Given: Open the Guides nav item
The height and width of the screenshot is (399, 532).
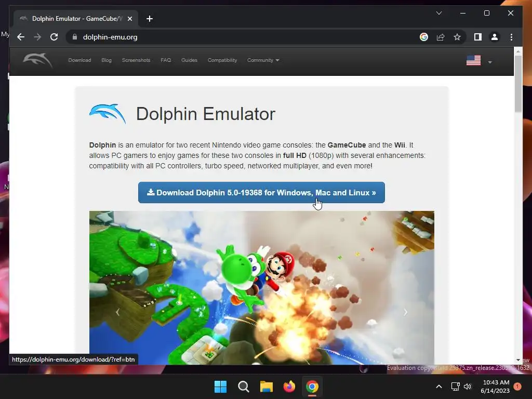Looking at the screenshot, I should pyautogui.click(x=189, y=60).
